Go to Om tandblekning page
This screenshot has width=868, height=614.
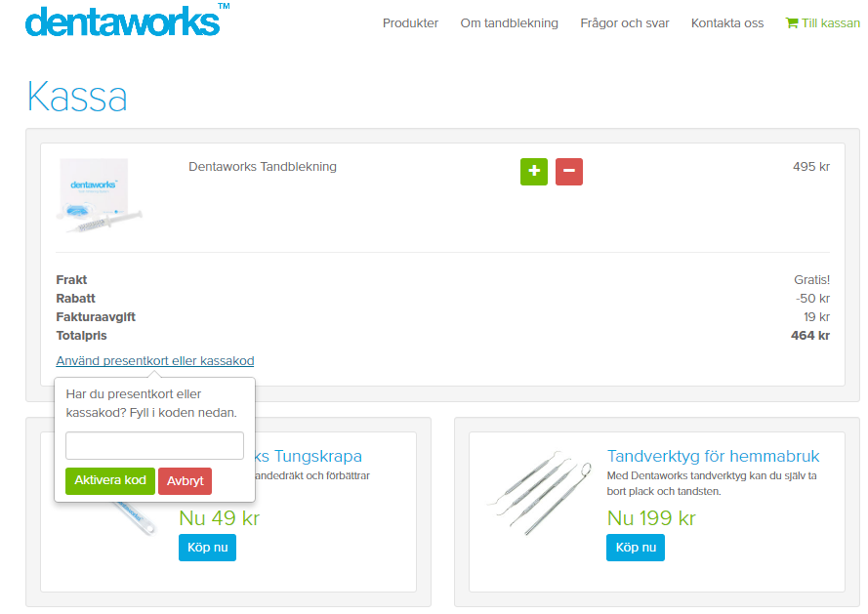(x=509, y=23)
